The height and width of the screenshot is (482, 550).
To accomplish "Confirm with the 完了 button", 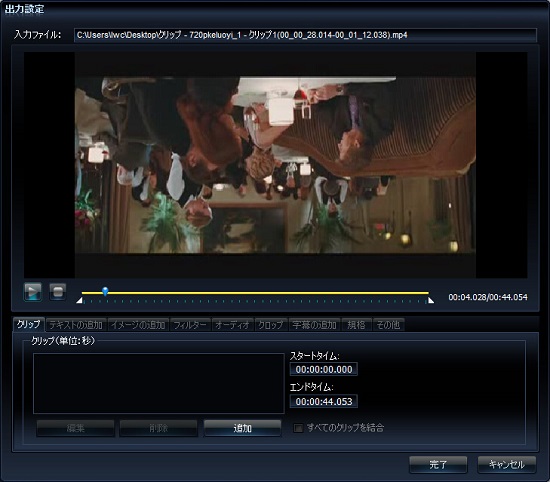I will pos(438,464).
